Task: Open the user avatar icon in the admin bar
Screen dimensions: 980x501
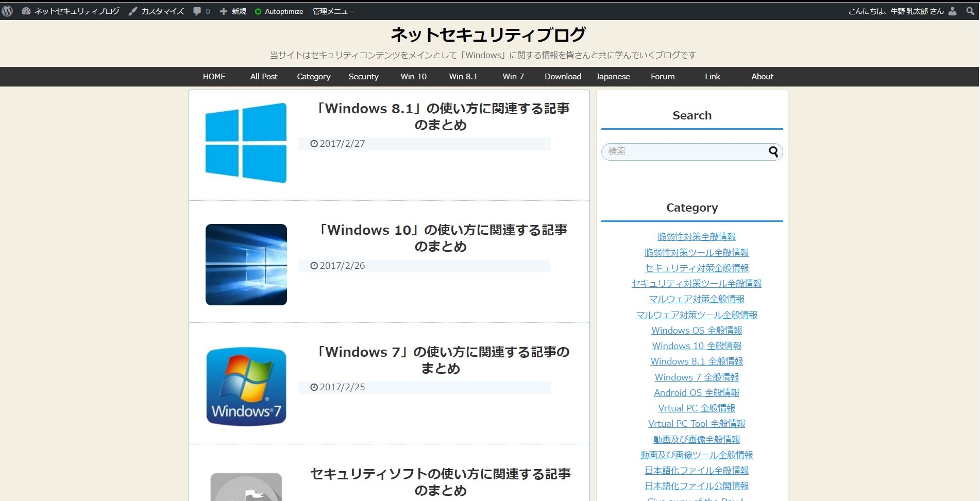Action: (x=953, y=11)
